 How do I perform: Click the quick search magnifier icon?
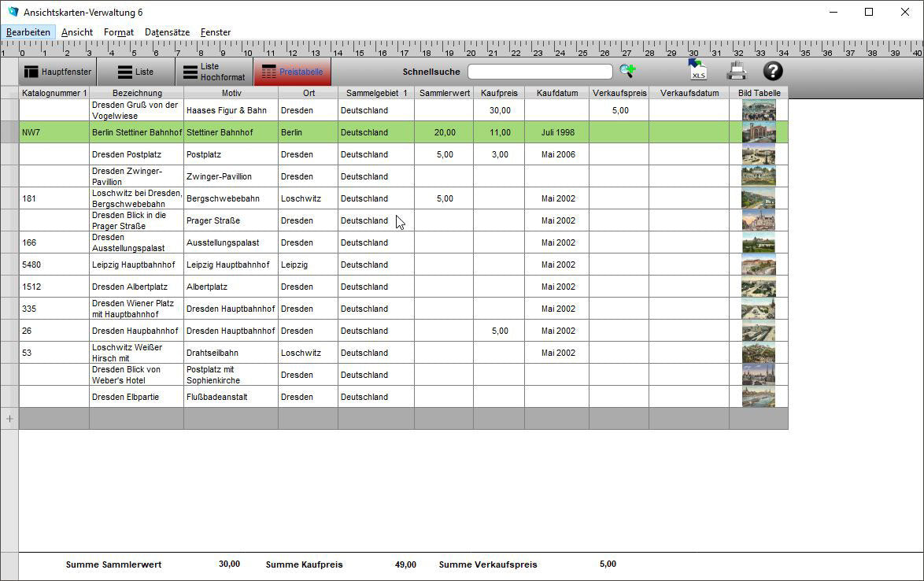coord(626,71)
